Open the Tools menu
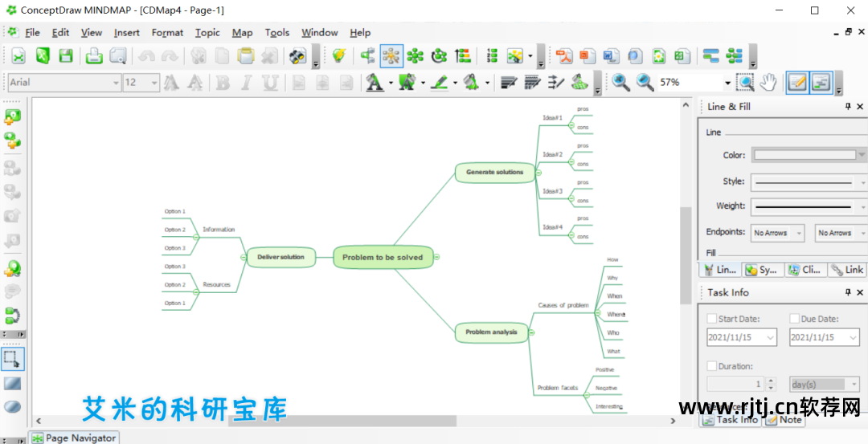 point(276,33)
